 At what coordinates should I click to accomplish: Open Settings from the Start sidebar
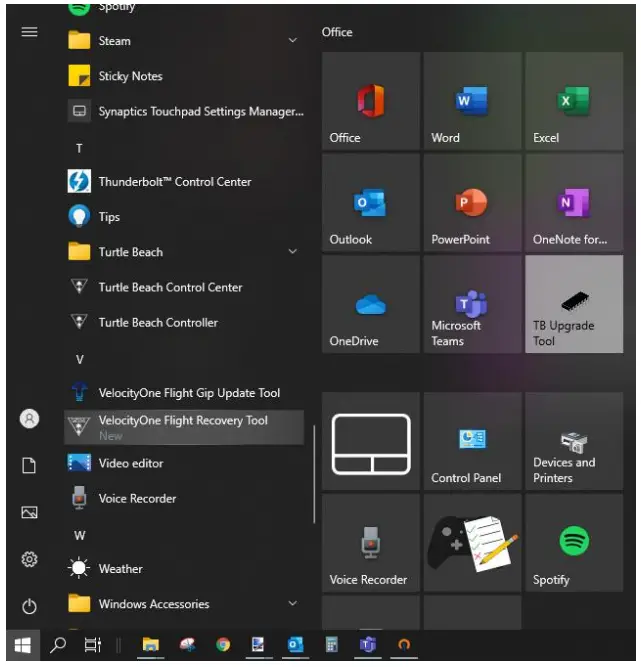pyautogui.click(x=29, y=559)
